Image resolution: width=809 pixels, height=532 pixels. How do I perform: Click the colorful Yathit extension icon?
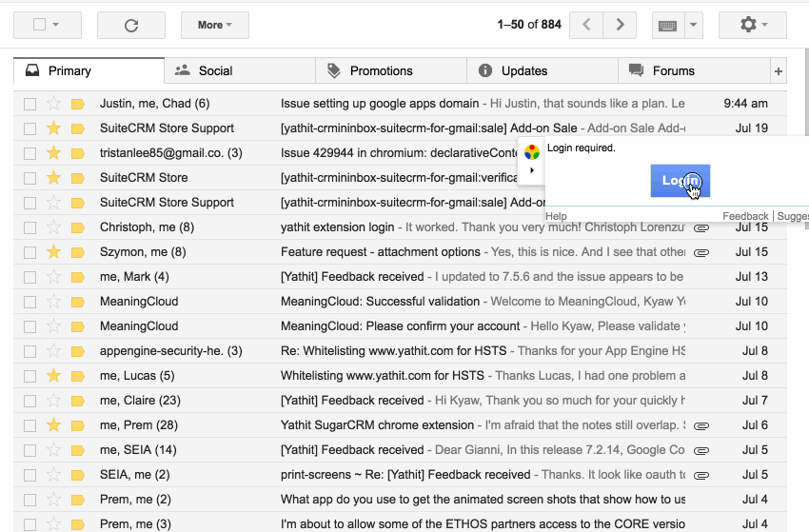tap(531, 152)
